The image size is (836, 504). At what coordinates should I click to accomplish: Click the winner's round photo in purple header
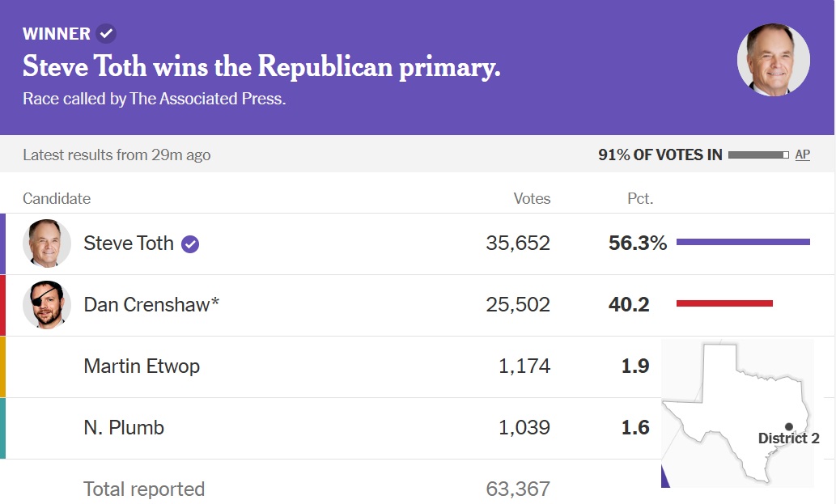[x=773, y=61]
